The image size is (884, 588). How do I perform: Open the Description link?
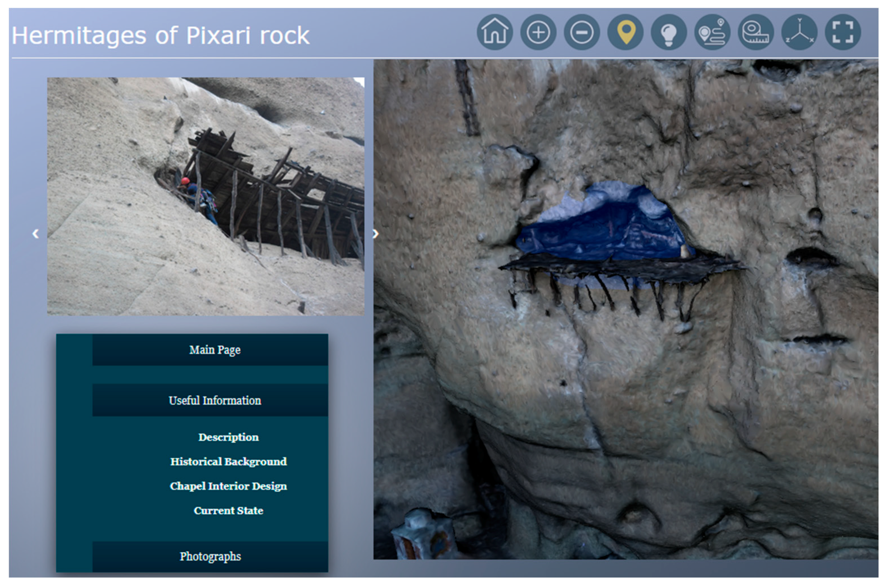coord(228,437)
